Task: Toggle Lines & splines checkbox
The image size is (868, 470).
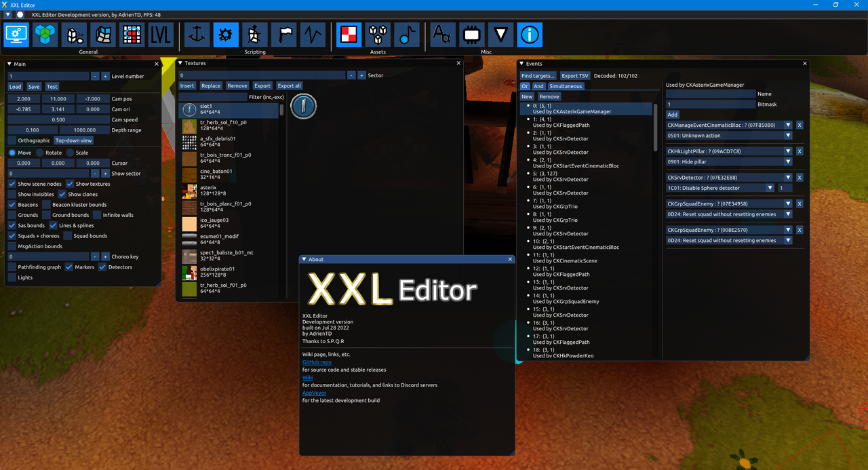Action: (x=54, y=225)
